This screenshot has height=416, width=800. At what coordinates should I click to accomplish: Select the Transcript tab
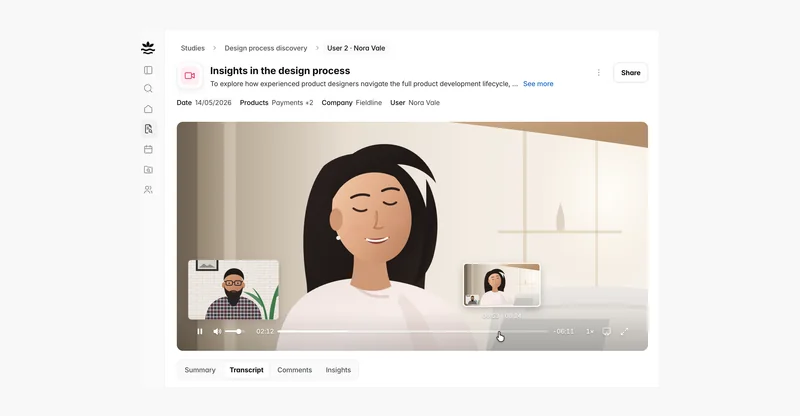click(246, 370)
